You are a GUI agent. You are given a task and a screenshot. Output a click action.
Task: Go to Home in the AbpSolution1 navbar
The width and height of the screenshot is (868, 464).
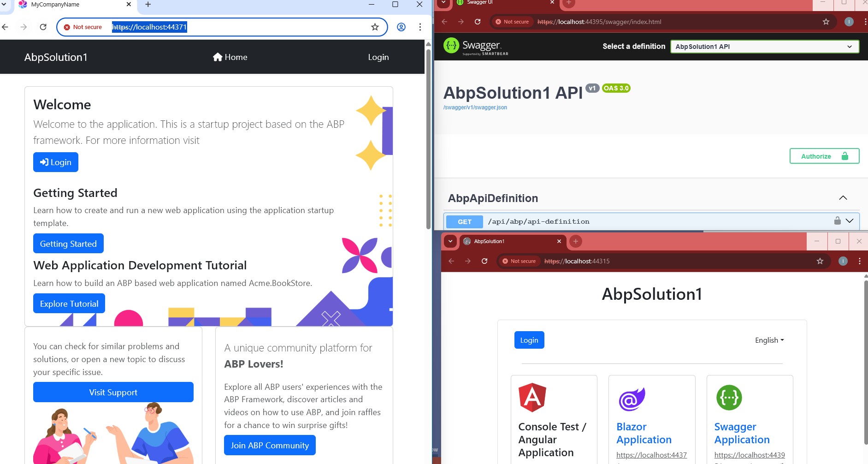230,57
